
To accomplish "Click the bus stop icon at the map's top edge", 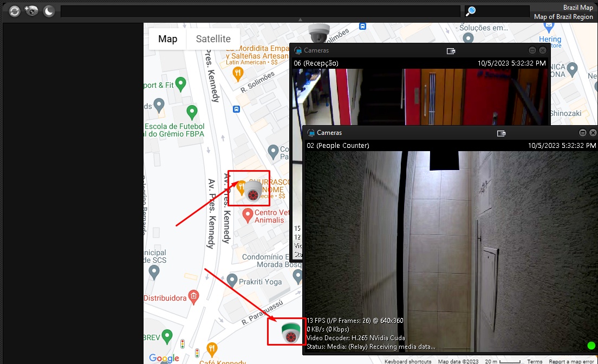I will coord(363,27).
